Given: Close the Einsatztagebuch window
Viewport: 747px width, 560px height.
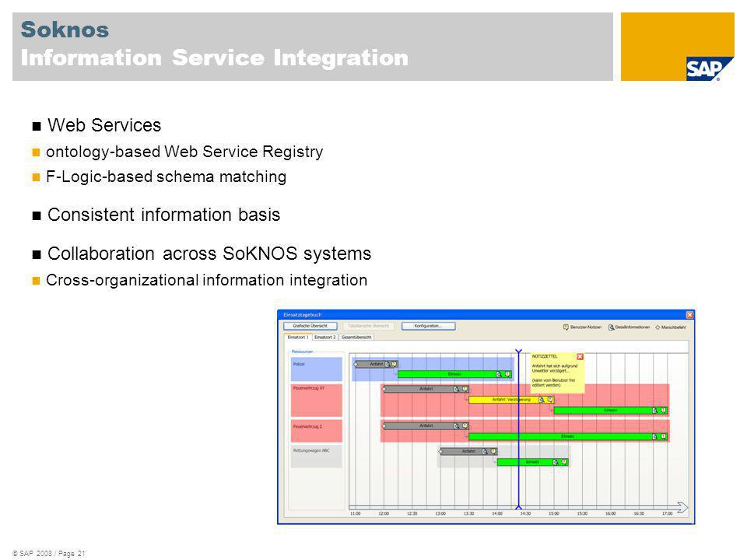Looking at the screenshot, I should (689, 315).
